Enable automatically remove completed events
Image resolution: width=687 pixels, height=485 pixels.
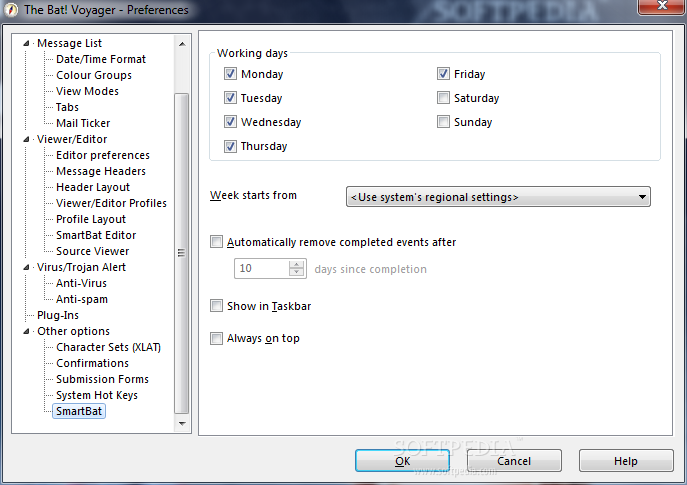point(216,242)
